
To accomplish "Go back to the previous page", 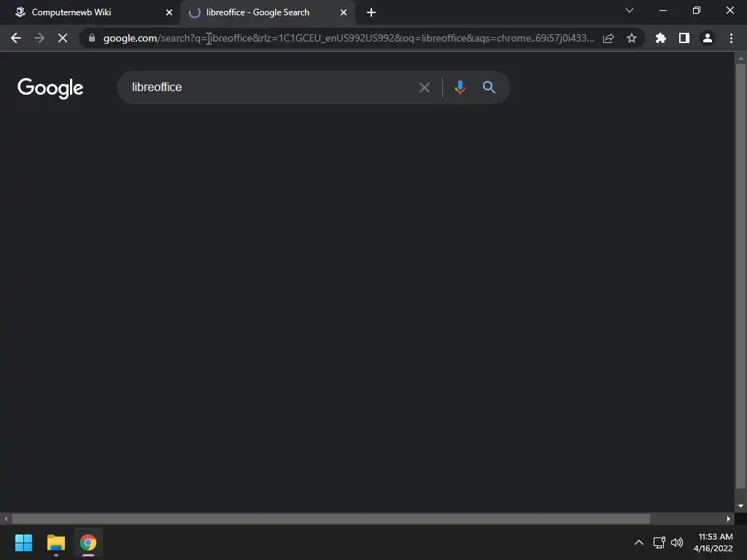I will pyautogui.click(x=16, y=38).
